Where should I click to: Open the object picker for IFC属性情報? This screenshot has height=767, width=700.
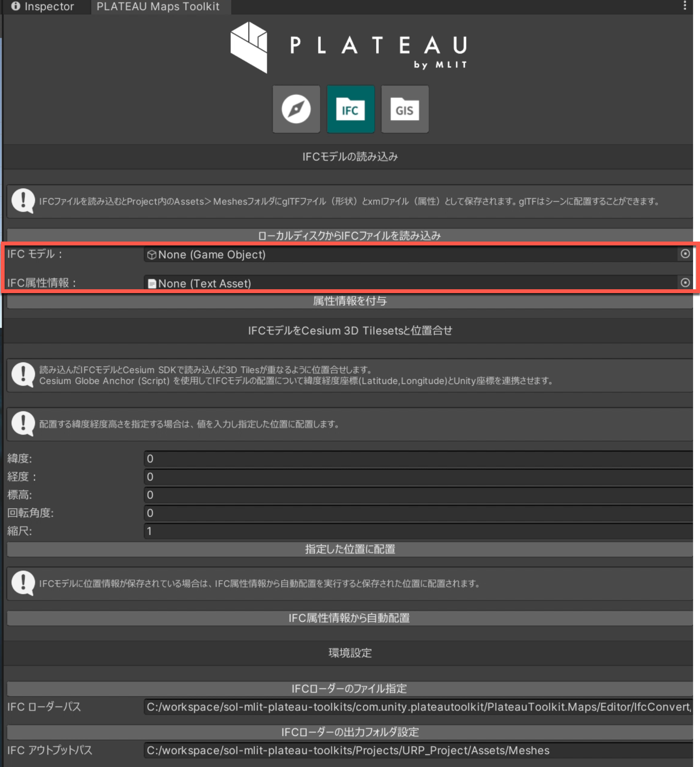point(685,283)
